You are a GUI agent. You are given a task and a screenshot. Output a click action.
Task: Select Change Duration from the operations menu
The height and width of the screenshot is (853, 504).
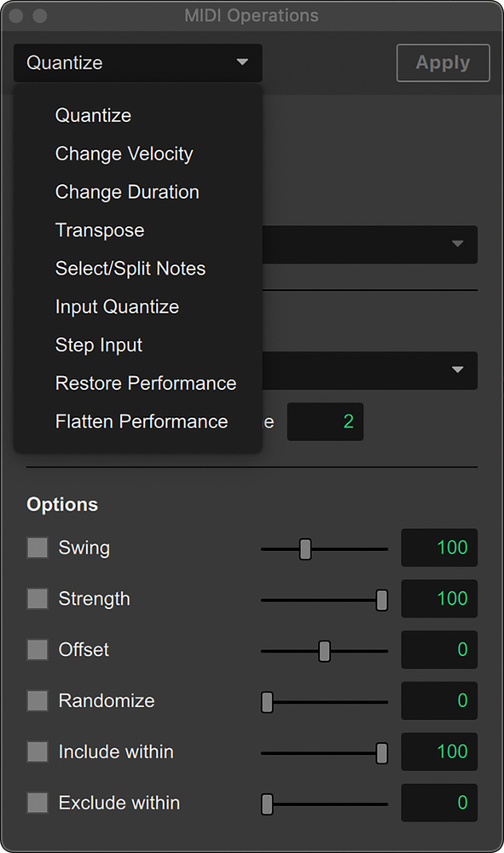click(126, 192)
